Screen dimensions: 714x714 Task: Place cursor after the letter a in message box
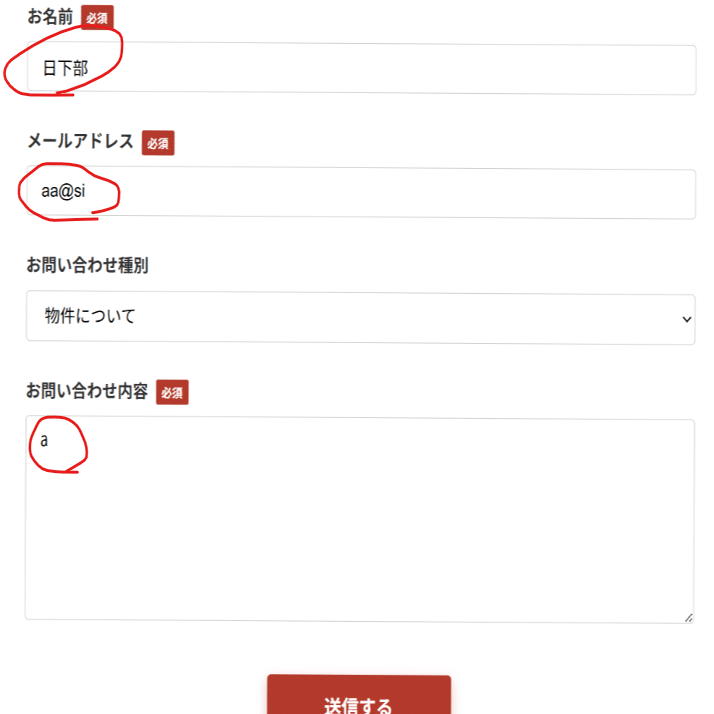coord(49,441)
